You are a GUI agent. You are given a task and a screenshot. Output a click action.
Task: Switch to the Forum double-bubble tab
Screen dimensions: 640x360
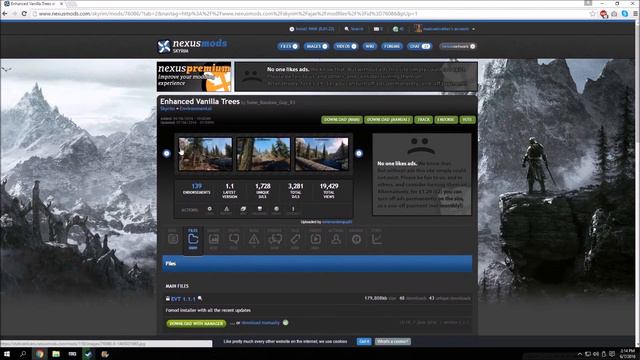click(x=275, y=238)
